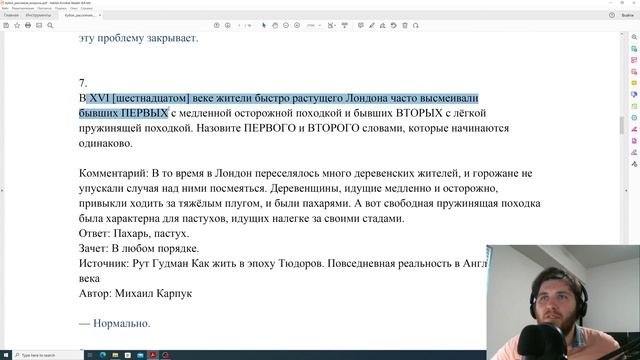Close the open document tab
This screenshot has height=360, width=640.
pos(100,15)
